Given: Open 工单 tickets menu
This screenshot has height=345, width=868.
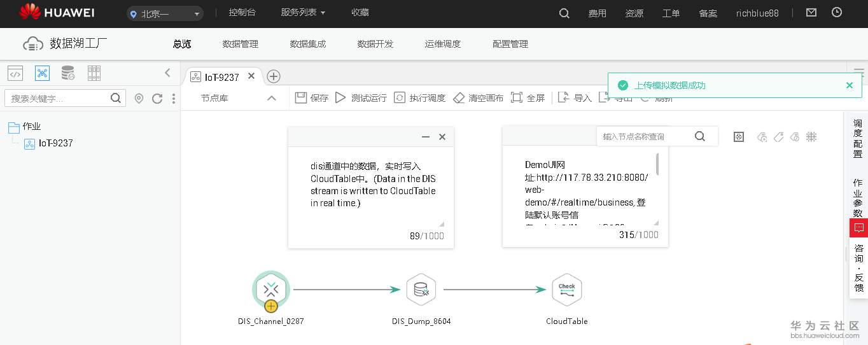Looking at the screenshot, I should (x=671, y=13).
